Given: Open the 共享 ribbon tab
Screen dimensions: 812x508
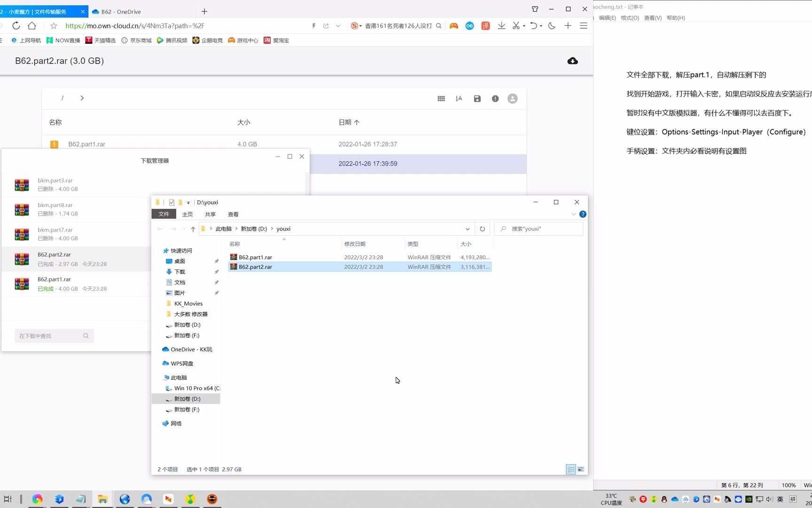Looking at the screenshot, I should [x=210, y=214].
